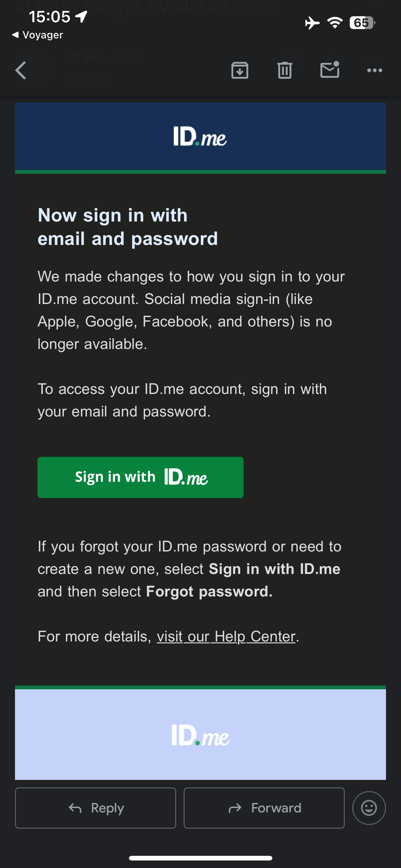
Task: Tap the Wi-Fi status icon
Action: (335, 23)
